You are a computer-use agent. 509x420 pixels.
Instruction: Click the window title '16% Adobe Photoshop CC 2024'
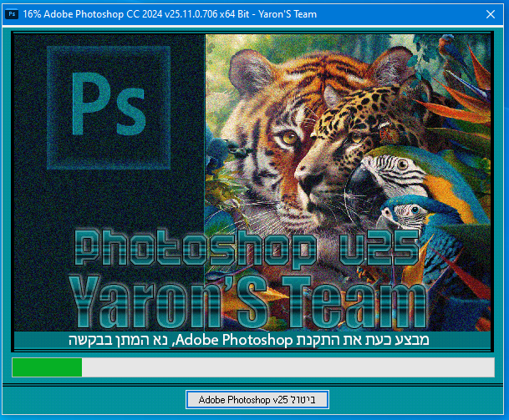coord(170,14)
